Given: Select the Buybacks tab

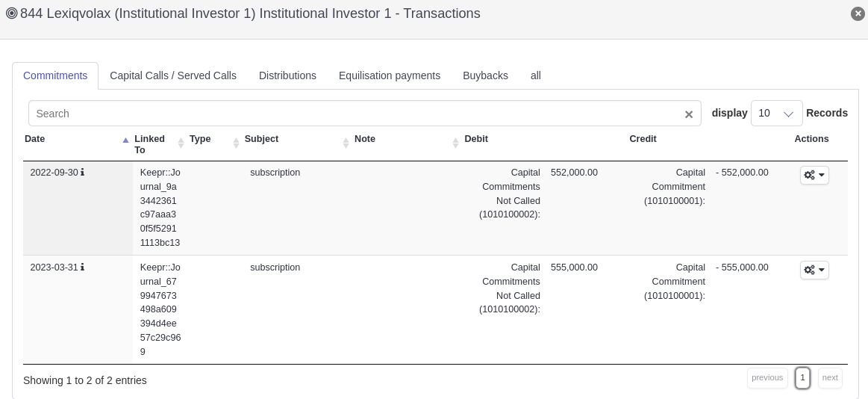Looking at the screenshot, I should pos(485,75).
